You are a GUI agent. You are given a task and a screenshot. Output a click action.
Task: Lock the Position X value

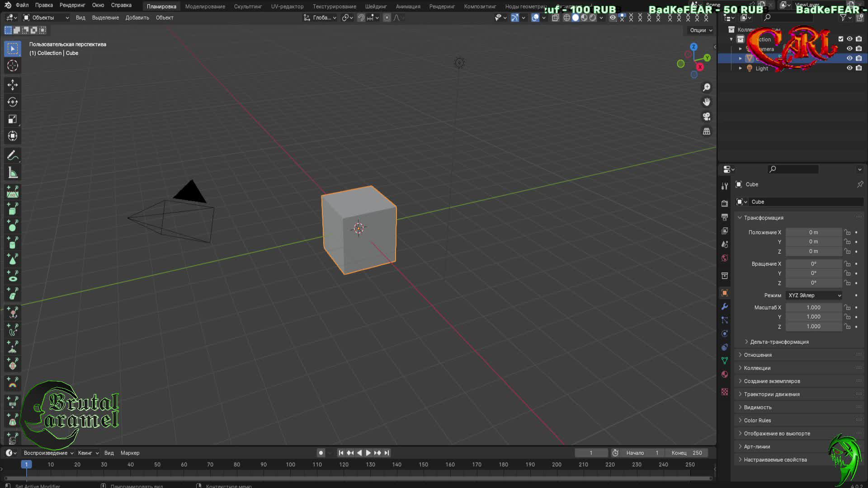click(x=847, y=232)
